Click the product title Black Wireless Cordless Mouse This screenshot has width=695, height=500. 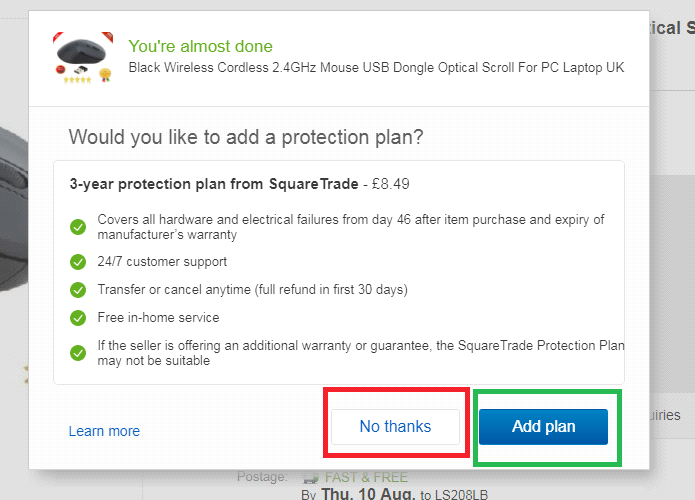pyautogui.click(x=376, y=68)
